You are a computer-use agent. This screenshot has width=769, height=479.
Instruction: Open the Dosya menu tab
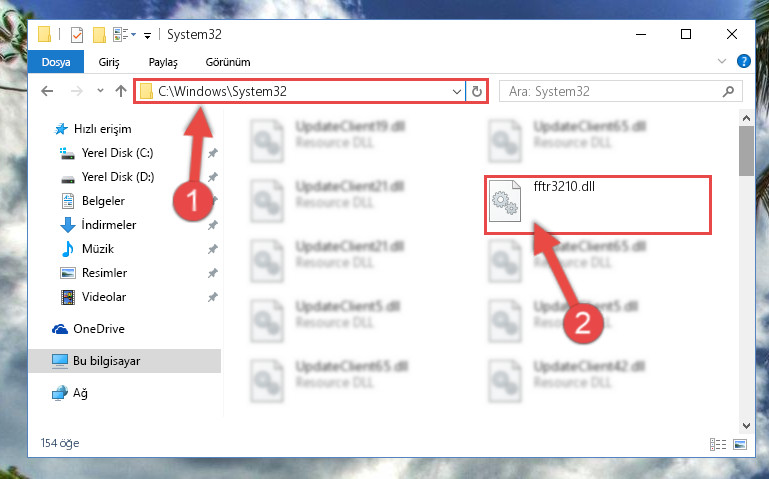click(56, 62)
